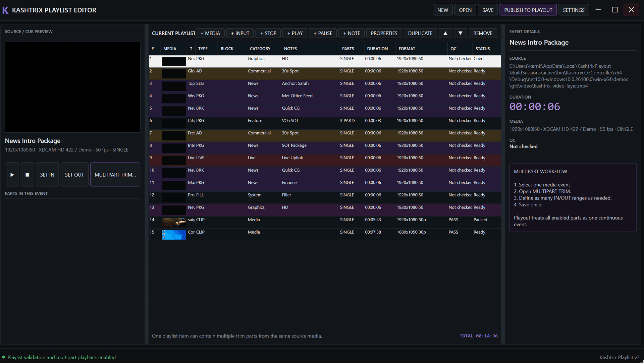The height and width of the screenshot is (363, 644).
Task: Click the cue preview video area
Action: point(72,87)
